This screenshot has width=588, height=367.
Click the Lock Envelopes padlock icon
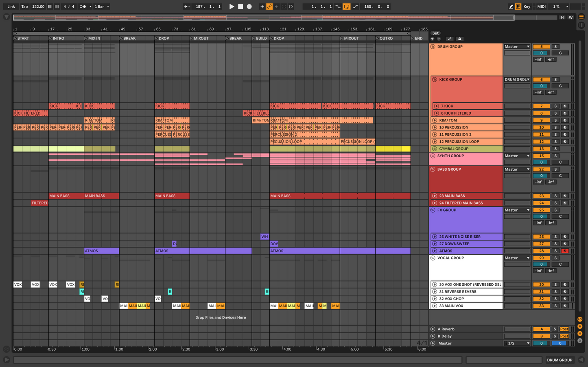point(459,39)
